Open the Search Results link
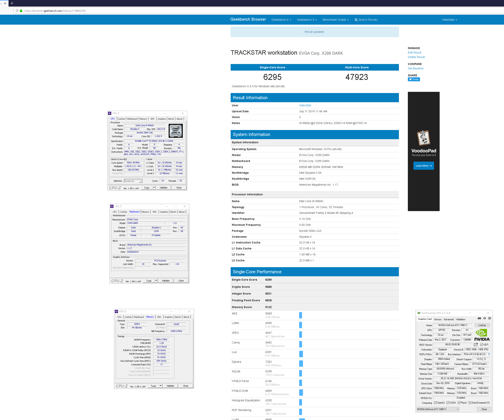The image size is (504, 420). coord(366,20)
